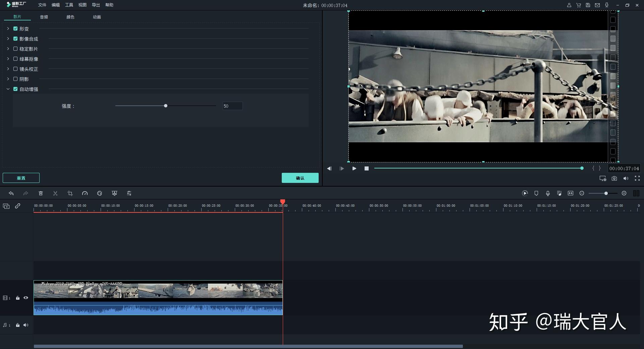This screenshot has width=644, height=349.
Task: Switch to the 影片 tab
Action: (x=17, y=17)
